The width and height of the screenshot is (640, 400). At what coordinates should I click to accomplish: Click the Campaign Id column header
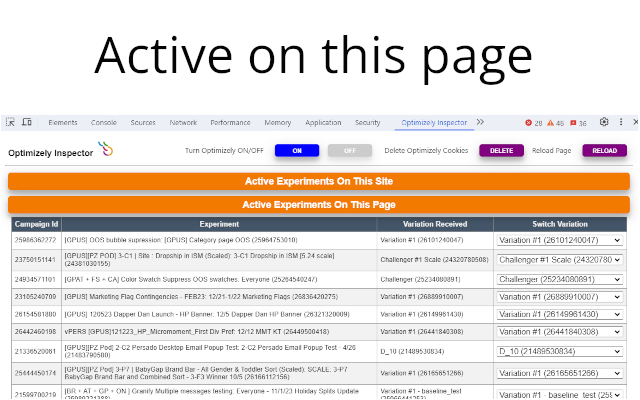pyautogui.click(x=36, y=224)
